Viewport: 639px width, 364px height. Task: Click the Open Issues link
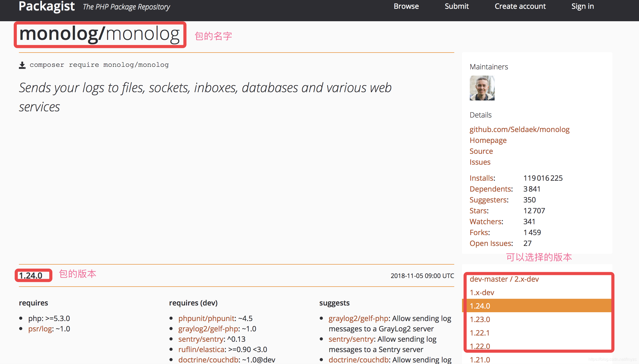click(491, 243)
